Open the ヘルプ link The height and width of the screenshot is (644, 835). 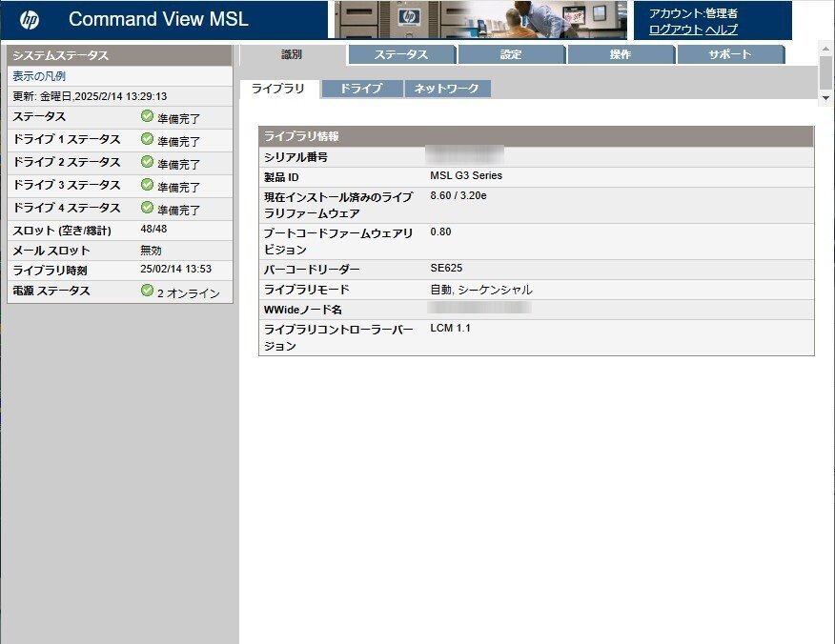tap(722, 30)
